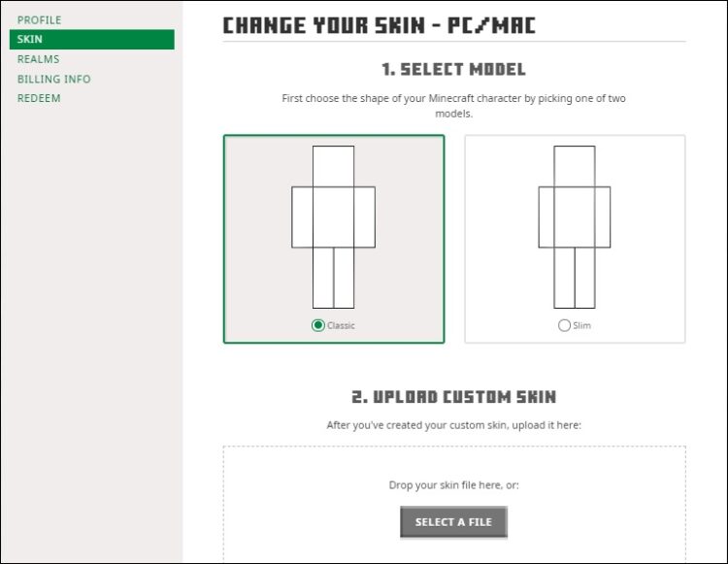Click the Upload Custom Skin heading
The image size is (728, 564).
(453, 397)
